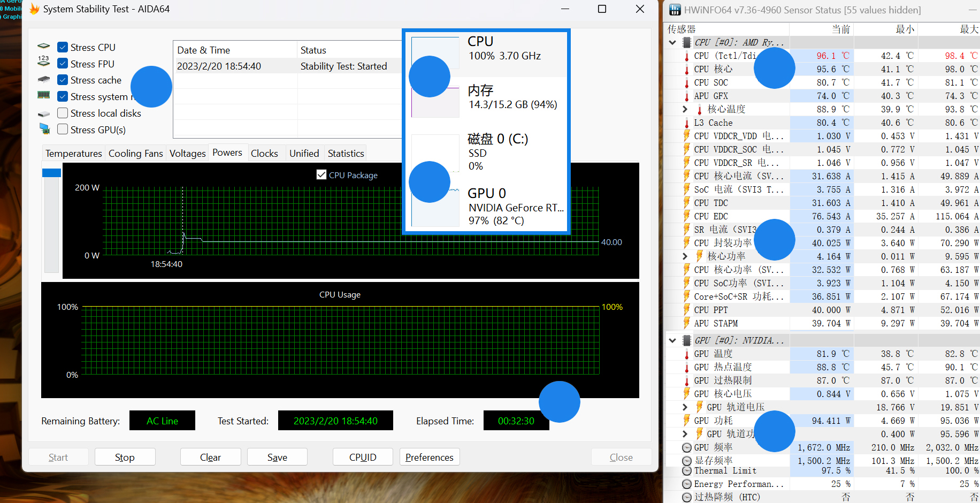The height and width of the screenshot is (503, 980).
Task: Switch to the Clocks tab
Action: click(265, 154)
